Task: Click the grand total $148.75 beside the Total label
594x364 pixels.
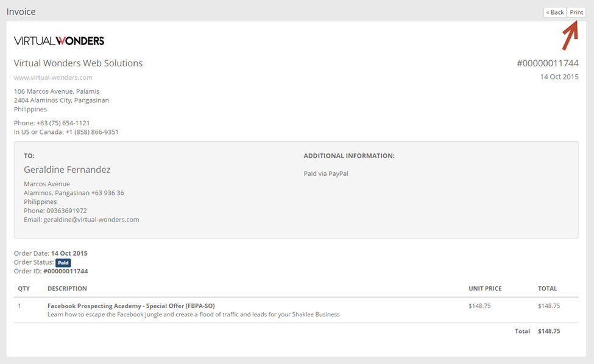Action: click(549, 331)
